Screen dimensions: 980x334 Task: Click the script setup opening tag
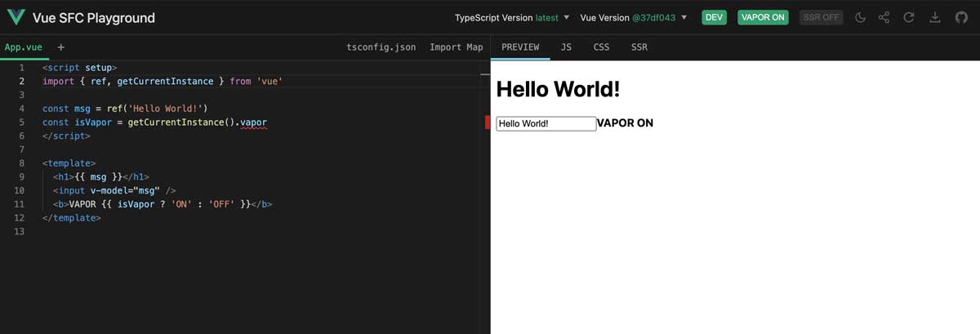80,68
